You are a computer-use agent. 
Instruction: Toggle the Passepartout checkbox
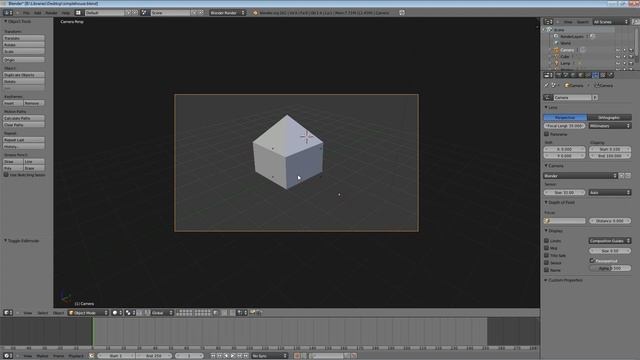coord(592,260)
